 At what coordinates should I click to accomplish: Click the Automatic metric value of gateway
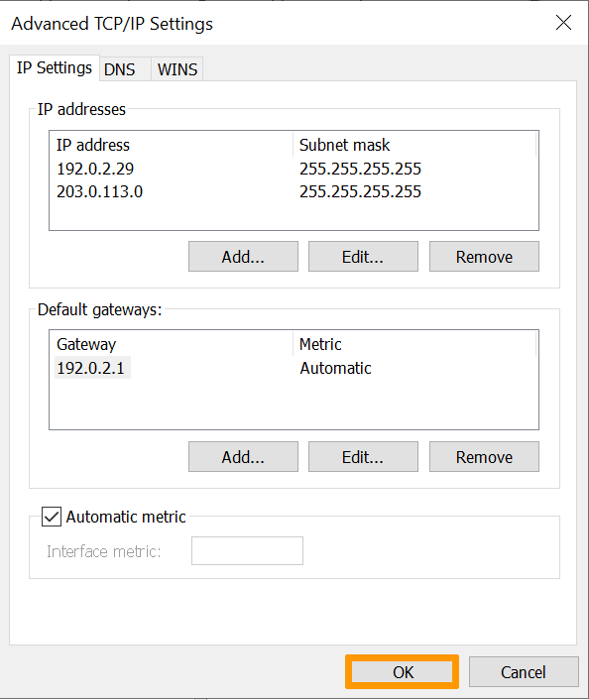pyautogui.click(x=335, y=368)
